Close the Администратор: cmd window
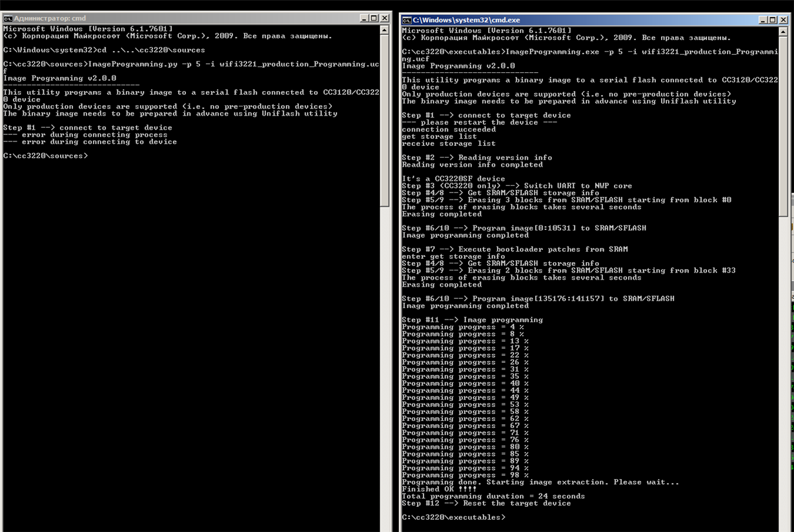The image size is (794, 532). (385, 18)
